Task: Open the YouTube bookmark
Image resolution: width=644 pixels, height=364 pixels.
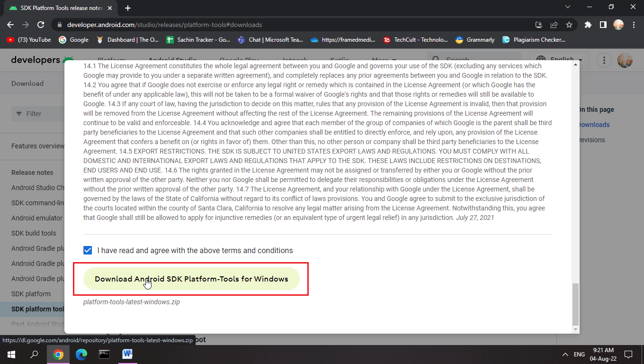Action: 29,40
